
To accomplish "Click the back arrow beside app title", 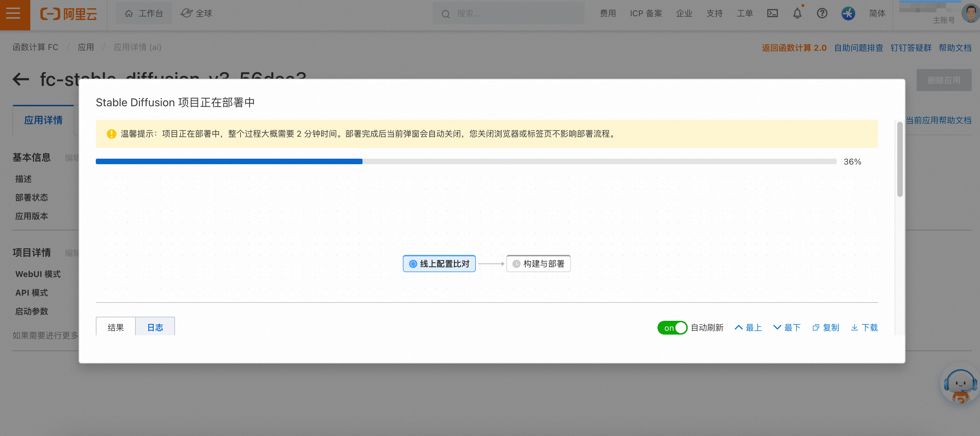I will pos(21,79).
